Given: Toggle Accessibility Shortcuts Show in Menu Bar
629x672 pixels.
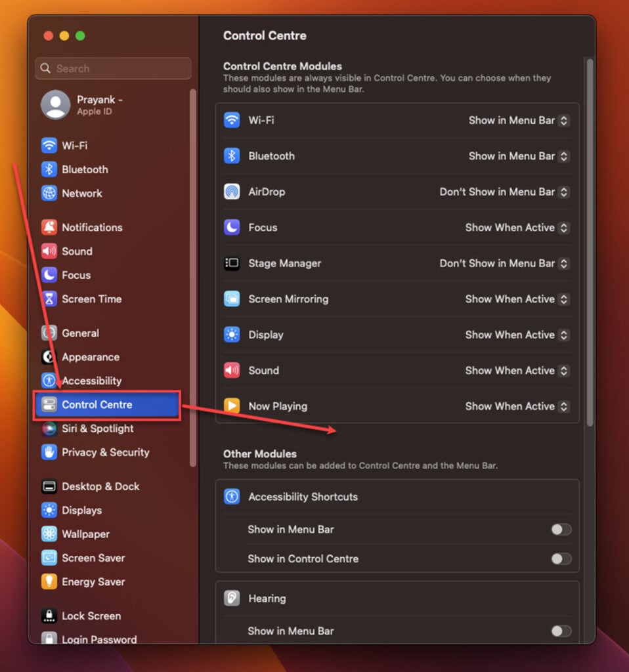Looking at the screenshot, I should point(561,530).
